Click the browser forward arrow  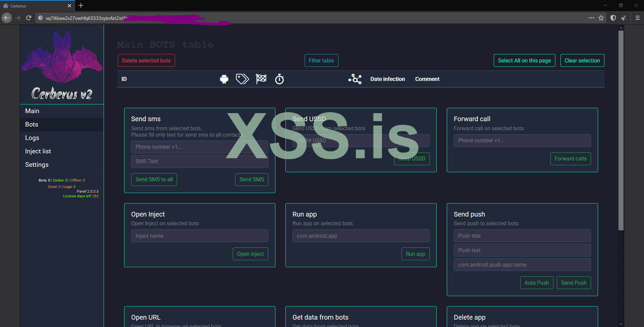tap(18, 18)
